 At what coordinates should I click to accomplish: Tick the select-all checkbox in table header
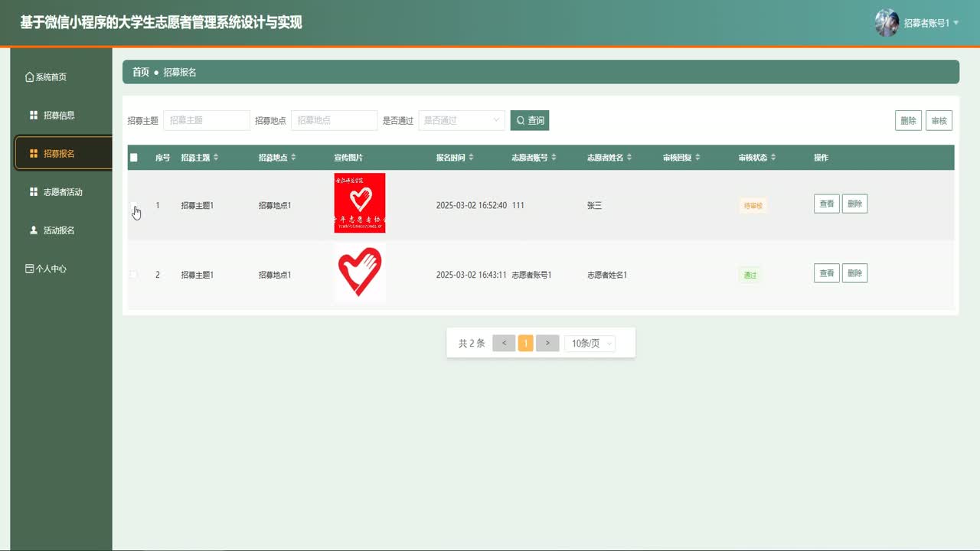134,158
